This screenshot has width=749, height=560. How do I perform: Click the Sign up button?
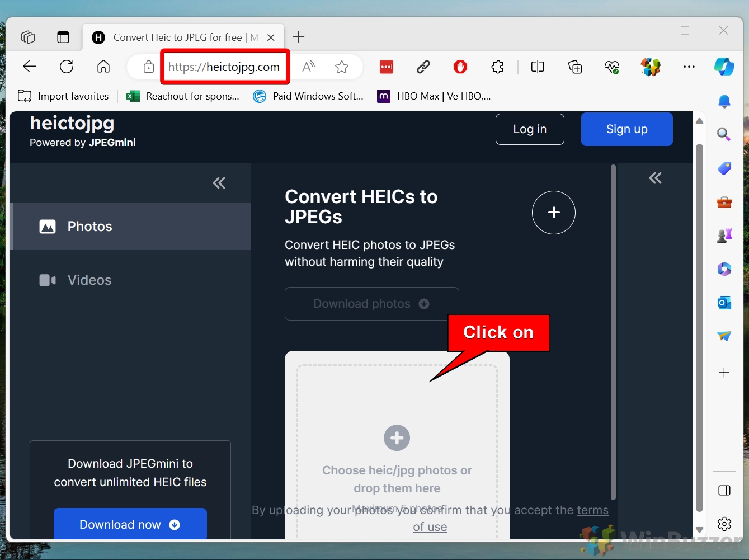pyautogui.click(x=627, y=129)
